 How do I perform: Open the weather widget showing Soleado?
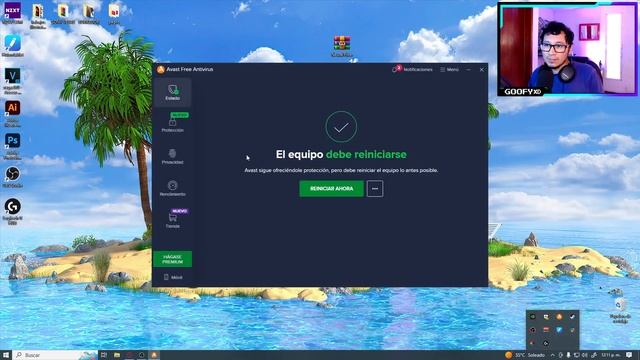[x=525, y=355]
